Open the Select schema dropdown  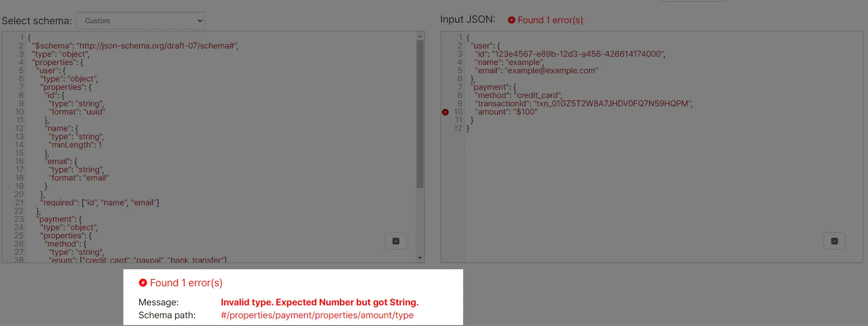click(140, 21)
